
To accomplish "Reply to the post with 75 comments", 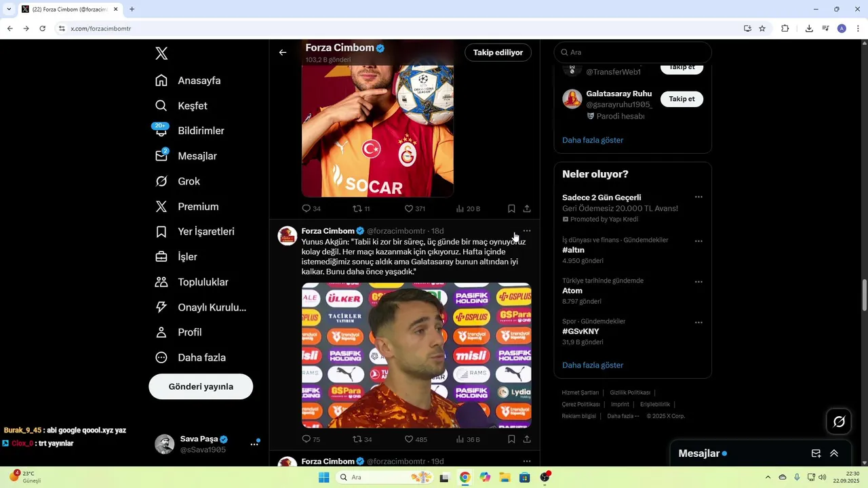I will [x=311, y=439].
